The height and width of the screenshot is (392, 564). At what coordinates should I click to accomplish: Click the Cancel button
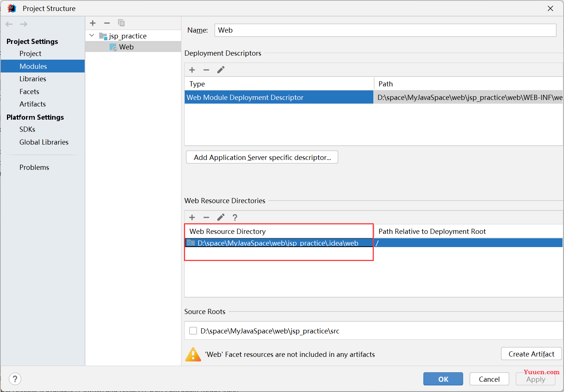click(489, 379)
